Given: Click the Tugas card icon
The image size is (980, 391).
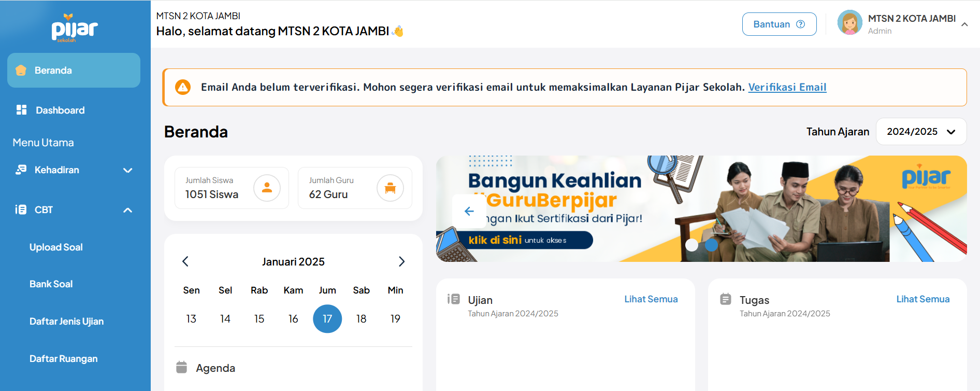Looking at the screenshot, I should 726,299.
